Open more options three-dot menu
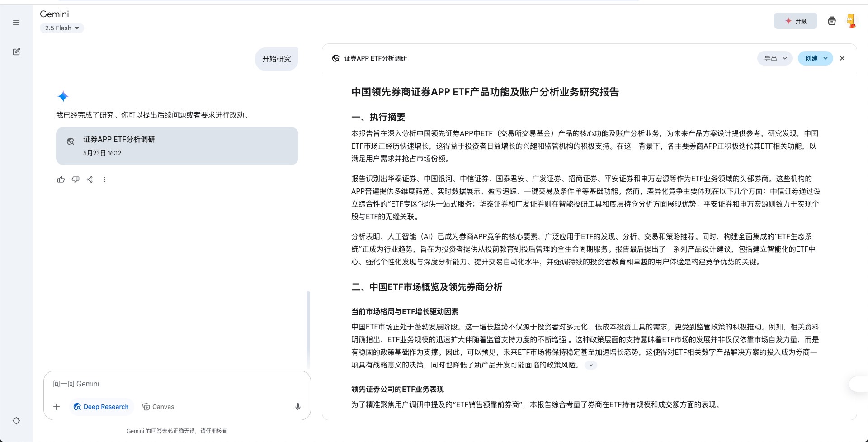Viewport: 868px width, 442px height. [x=104, y=179]
